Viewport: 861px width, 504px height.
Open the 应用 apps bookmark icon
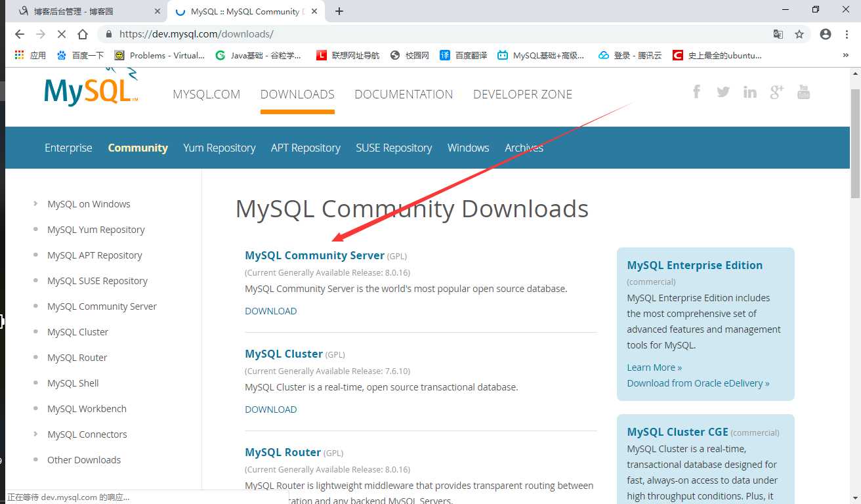(30, 55)
